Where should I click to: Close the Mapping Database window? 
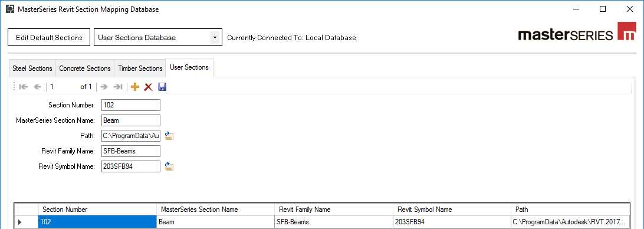click(629, 9)
